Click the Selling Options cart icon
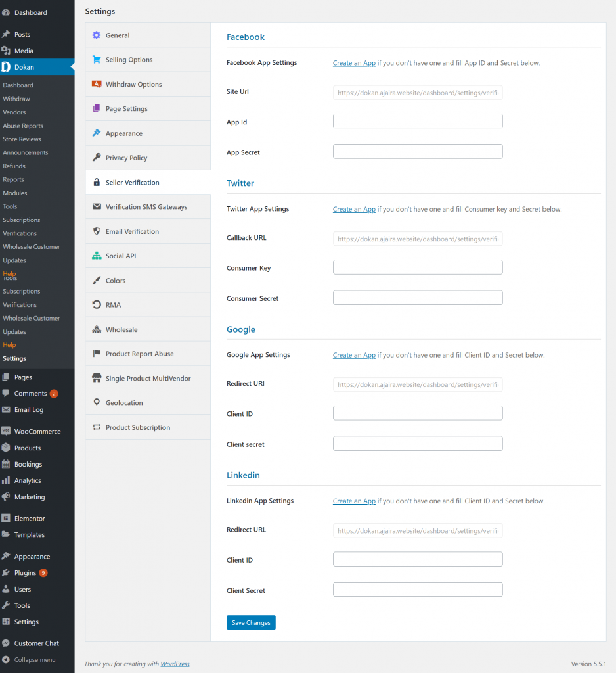The width and height of the screenshot is (616, 673). pos(97,60)
